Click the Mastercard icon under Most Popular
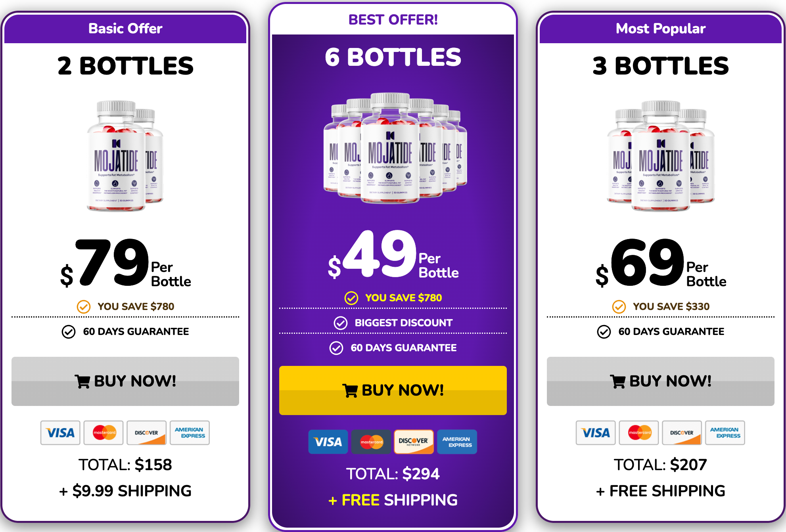The width and height of the screenshot is (786, 532). [639, 433]
